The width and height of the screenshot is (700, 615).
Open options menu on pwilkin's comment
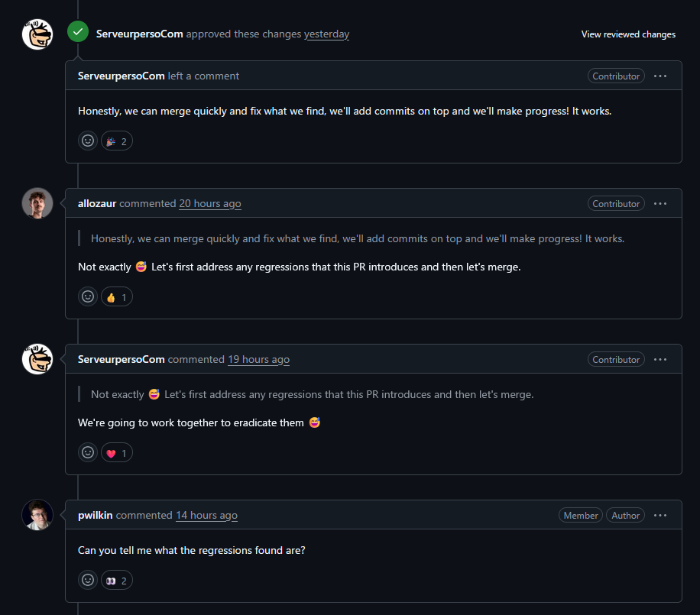[x=660, y=516]
